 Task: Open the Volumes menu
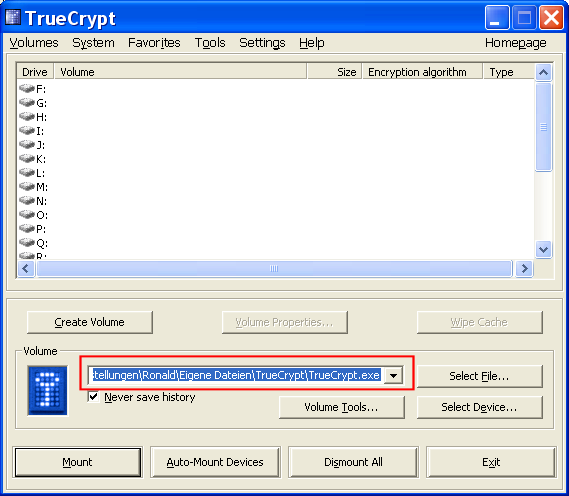point(34,43)
